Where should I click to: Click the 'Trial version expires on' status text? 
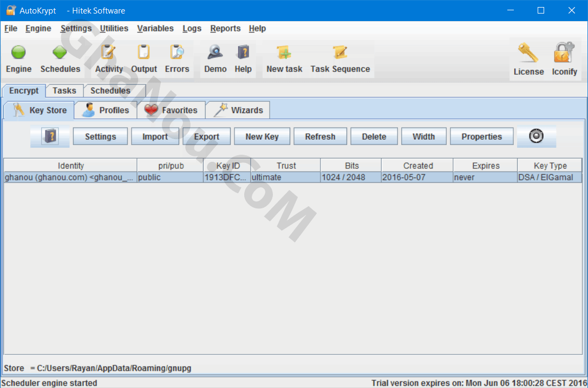tap(479, 383)
